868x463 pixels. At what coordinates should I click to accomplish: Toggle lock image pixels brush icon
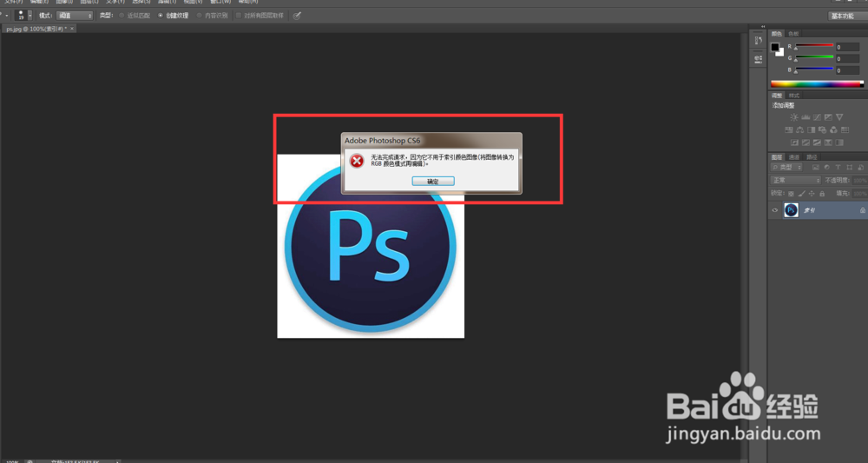tap(801, 194)
